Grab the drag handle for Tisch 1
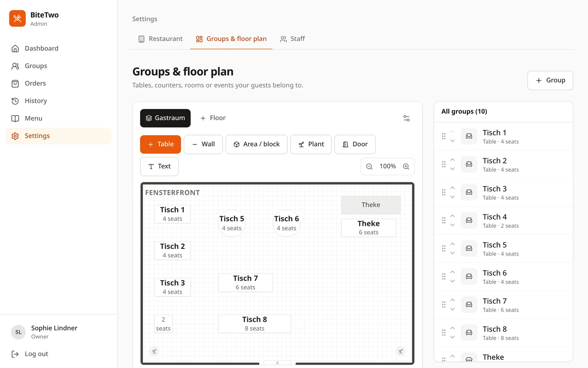Screen dimensions: 588x368 (x=444, y=136)
